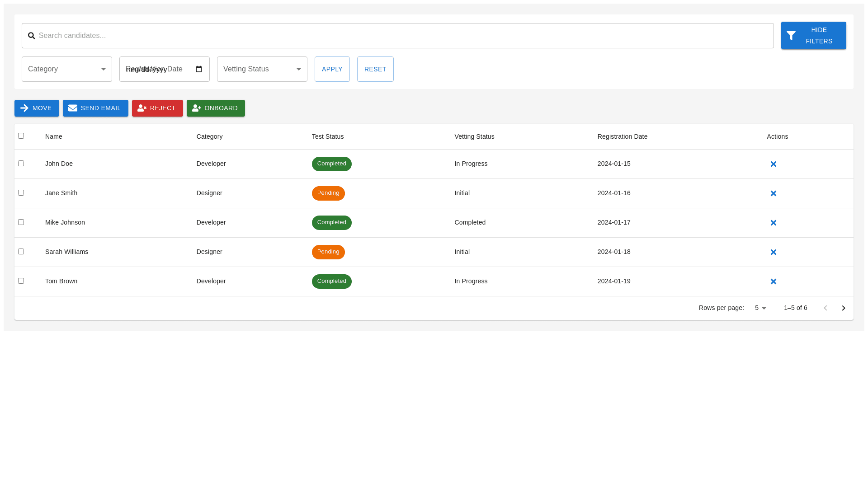Click the remove-person icon on Reject button
Viewport: 868px width, 488px height.
[x=142, y=108]
